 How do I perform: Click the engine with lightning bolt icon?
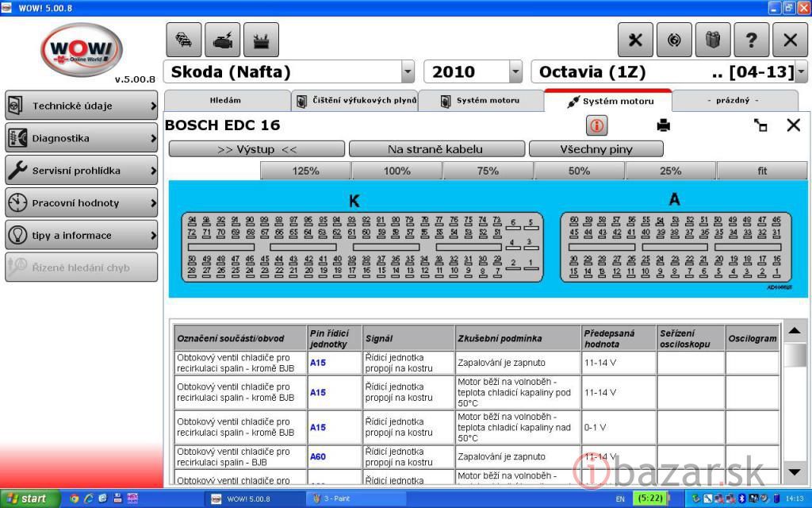222,40
